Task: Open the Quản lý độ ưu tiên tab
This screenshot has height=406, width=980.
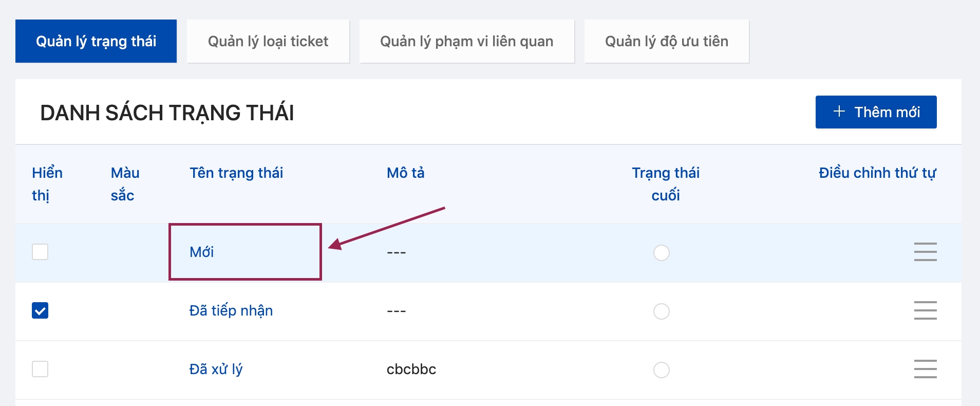Action: pyautogui.click(x=666, y=41)
